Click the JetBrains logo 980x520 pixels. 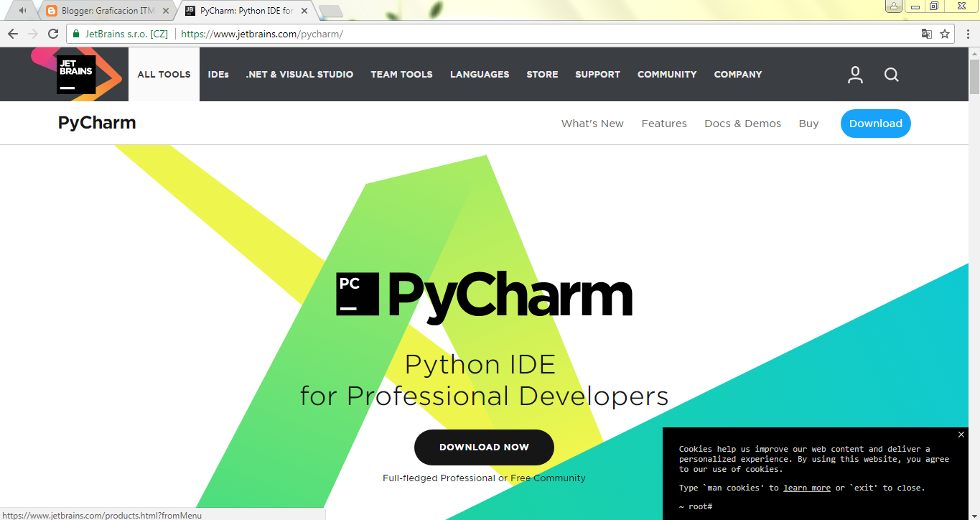[76, 74]
